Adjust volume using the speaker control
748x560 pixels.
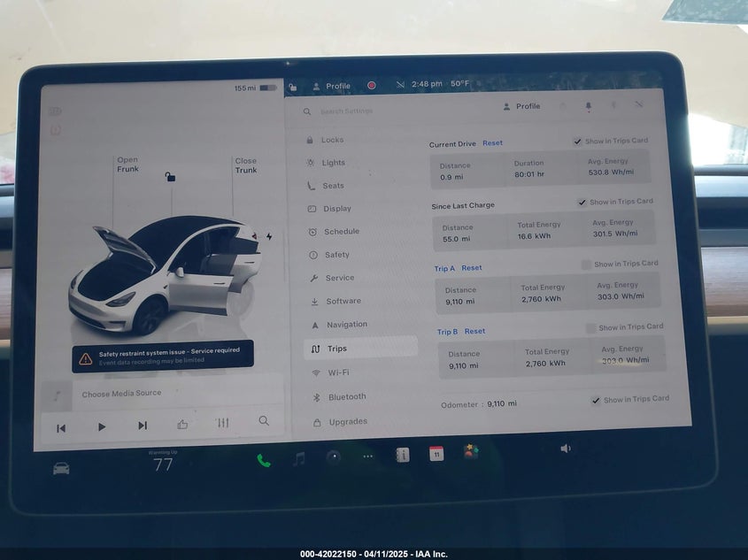point(565,449)
